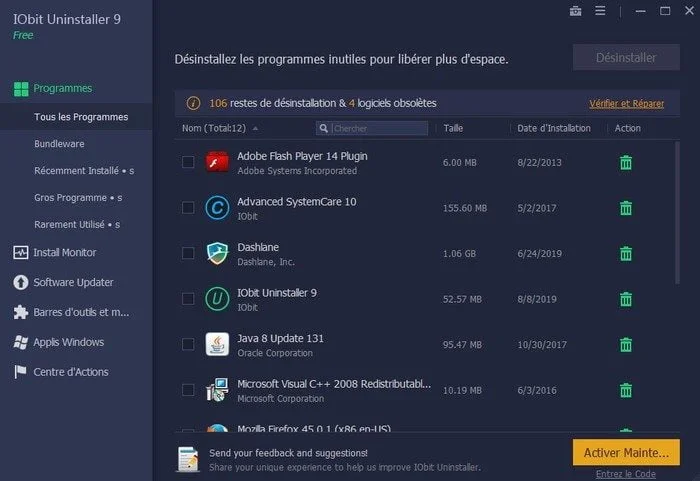Click the Chercher search field
The image size is (700, 481).
(x=372, y=129)
